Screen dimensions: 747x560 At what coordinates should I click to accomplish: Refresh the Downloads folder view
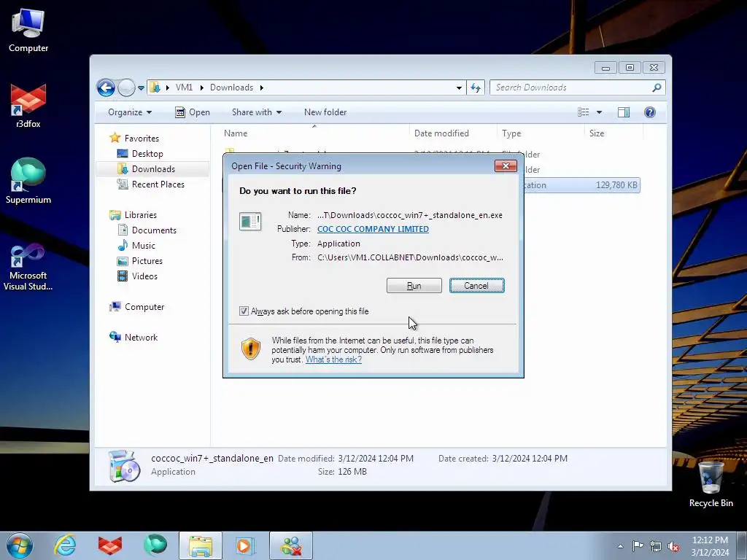476,87
